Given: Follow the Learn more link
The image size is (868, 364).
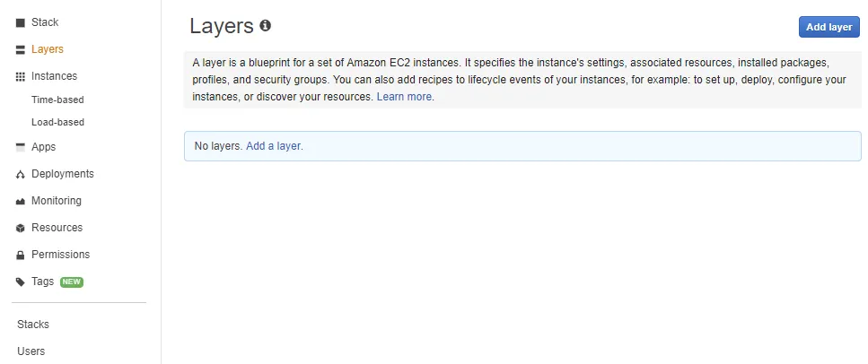Looking at the screenshot, I should (x=405, y=97).
